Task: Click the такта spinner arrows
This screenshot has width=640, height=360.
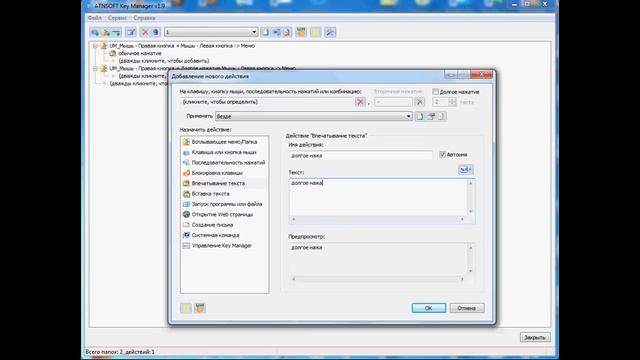Action: coord(452,102)
